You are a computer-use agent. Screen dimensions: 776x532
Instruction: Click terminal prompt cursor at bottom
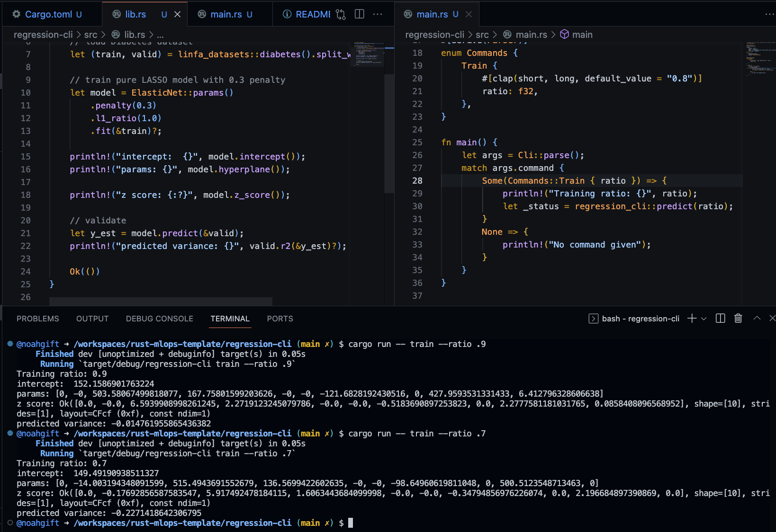point(351,523)
